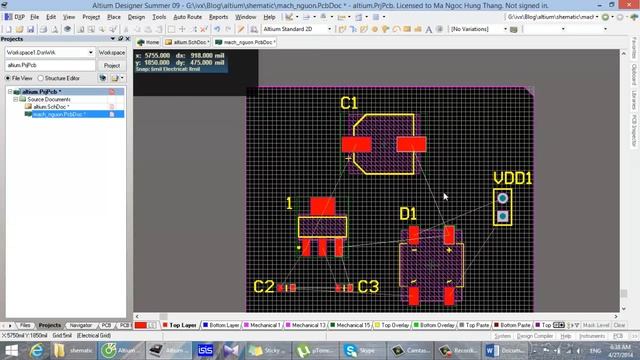Click the cross-probe pencil icon
The height and width of the screenshot is (360, 640).
point(241,29)
